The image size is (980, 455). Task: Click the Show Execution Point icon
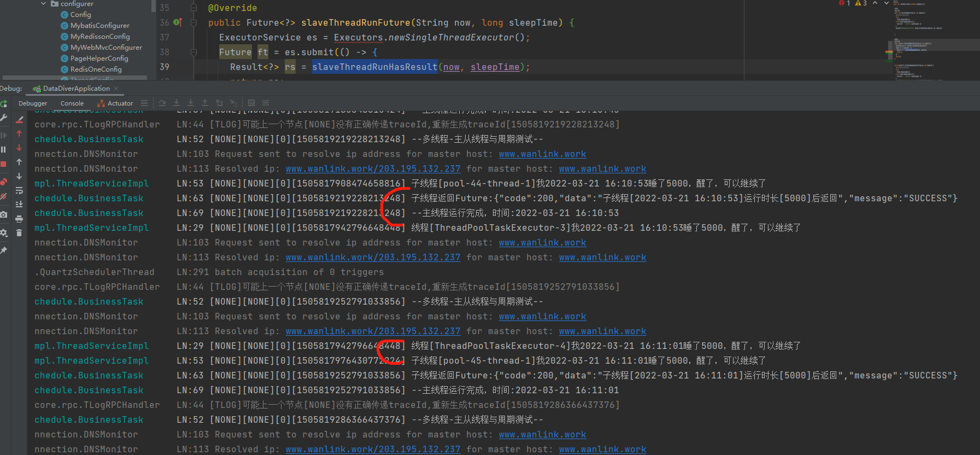[x=162, y=103]
